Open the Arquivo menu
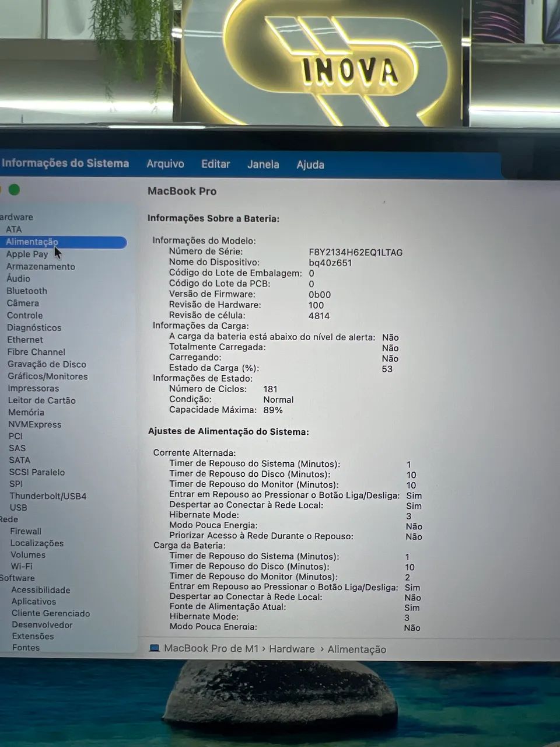The image size is (560, 747). click(165, 164)
